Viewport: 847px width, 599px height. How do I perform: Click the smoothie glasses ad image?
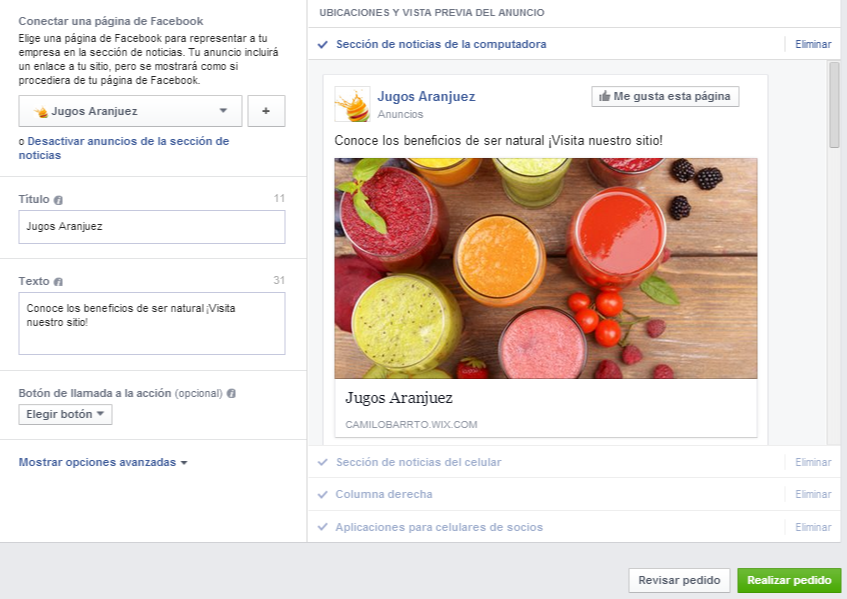[x=546, y=268]
